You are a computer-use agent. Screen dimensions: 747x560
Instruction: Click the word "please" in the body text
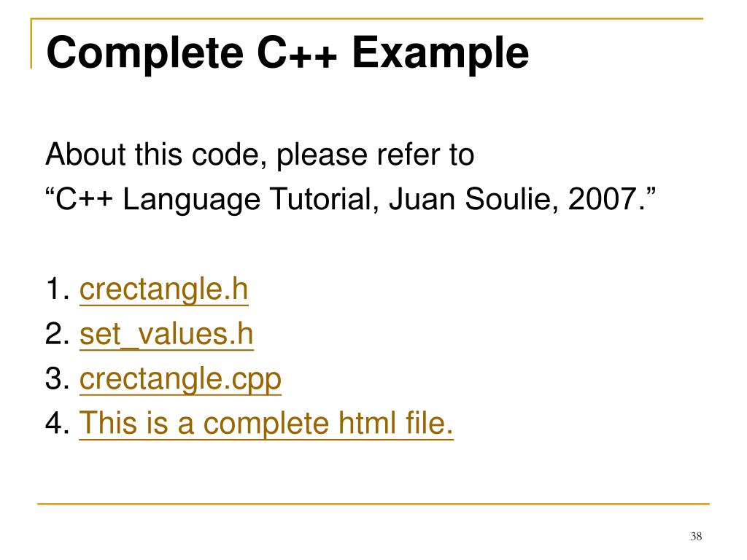click(322, 156)
